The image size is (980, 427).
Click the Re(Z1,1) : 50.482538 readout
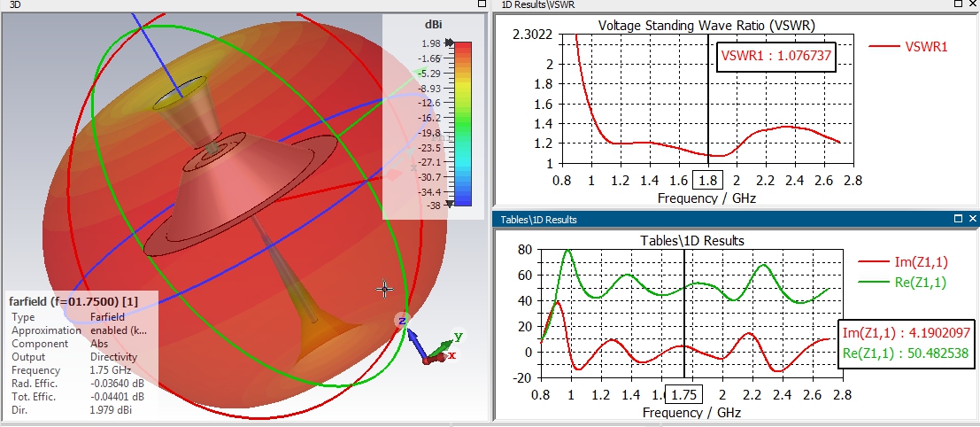pyautogui.click(x=905, y=353)
